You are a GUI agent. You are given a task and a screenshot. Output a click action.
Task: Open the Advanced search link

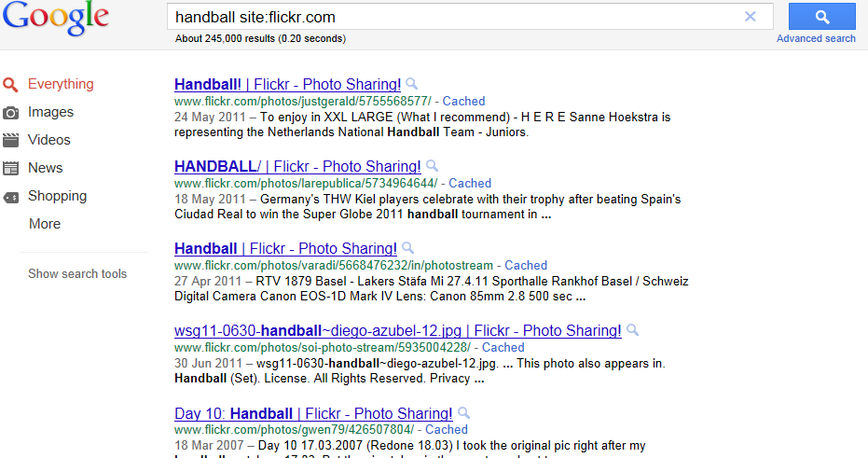816,38
